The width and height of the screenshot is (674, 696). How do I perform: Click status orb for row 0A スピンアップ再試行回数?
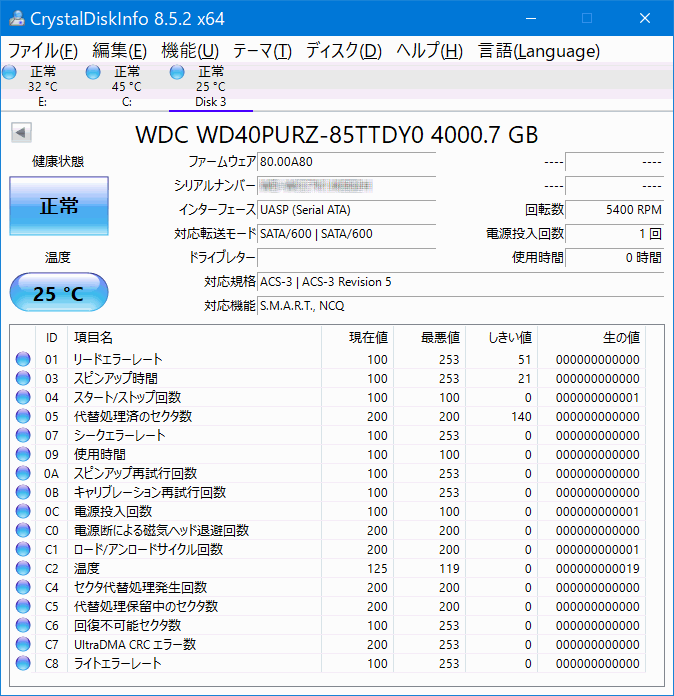[x=23, y=473]
